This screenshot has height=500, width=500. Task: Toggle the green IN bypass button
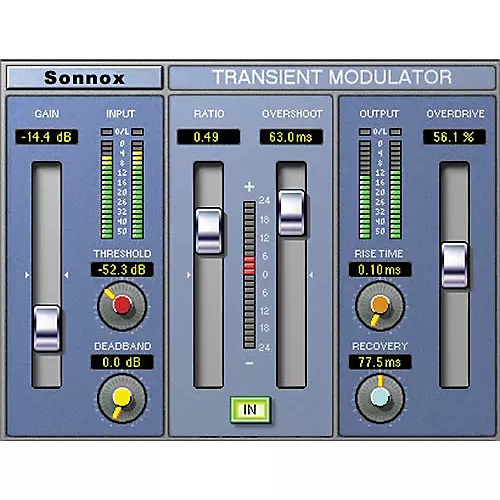(x=250, y=410)
